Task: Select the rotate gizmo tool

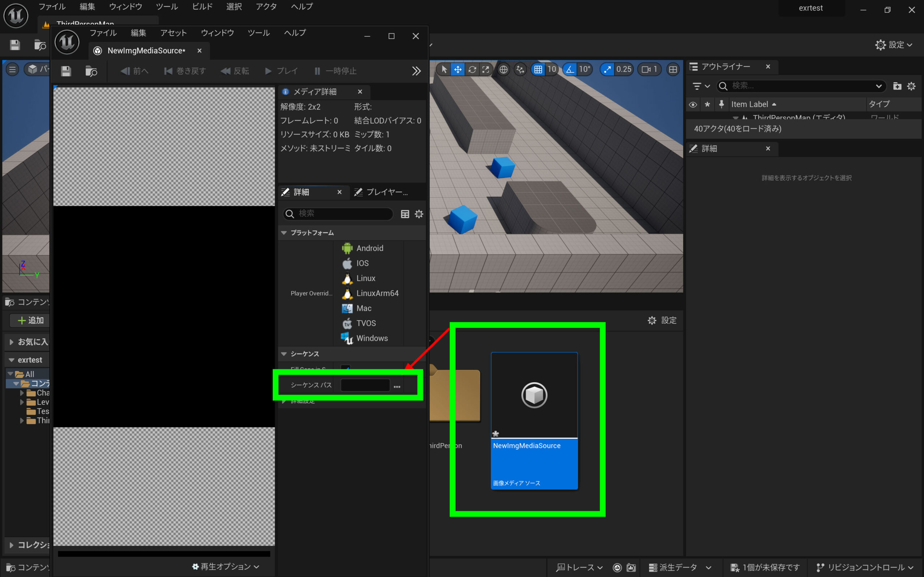Action: coord(472,70)
